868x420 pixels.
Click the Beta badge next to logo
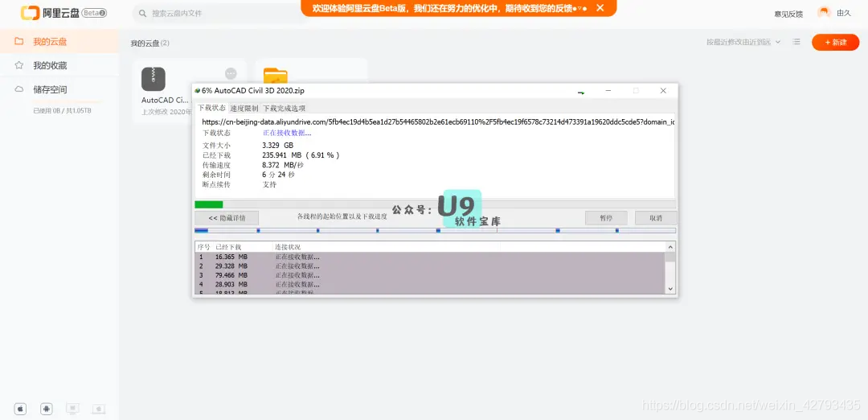(94, 13)
